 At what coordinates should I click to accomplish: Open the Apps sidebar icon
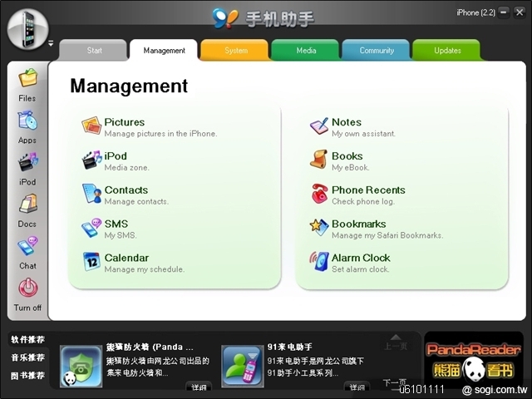point(27,121)
